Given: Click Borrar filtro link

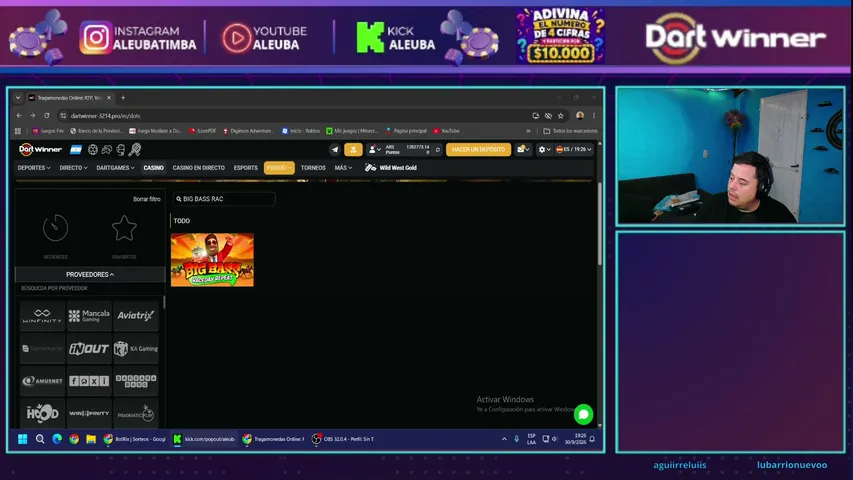Looking at the screenshot, I should coord(147,199).
